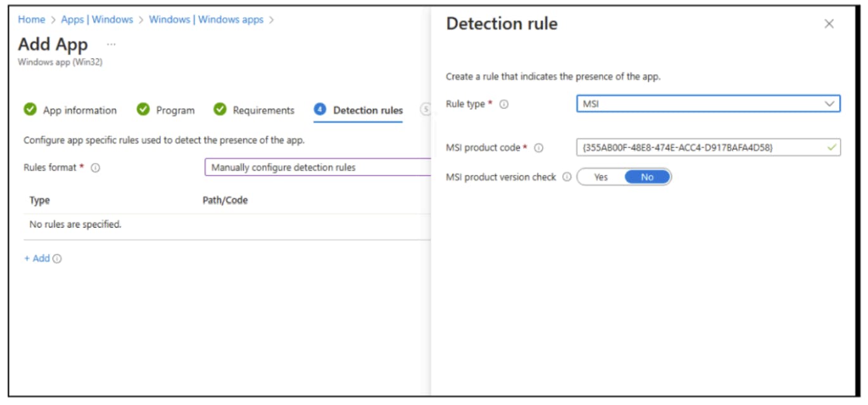Click the + Add rule link
The height and width of the screenshot is (405, 868).
[x=37, y=259]
